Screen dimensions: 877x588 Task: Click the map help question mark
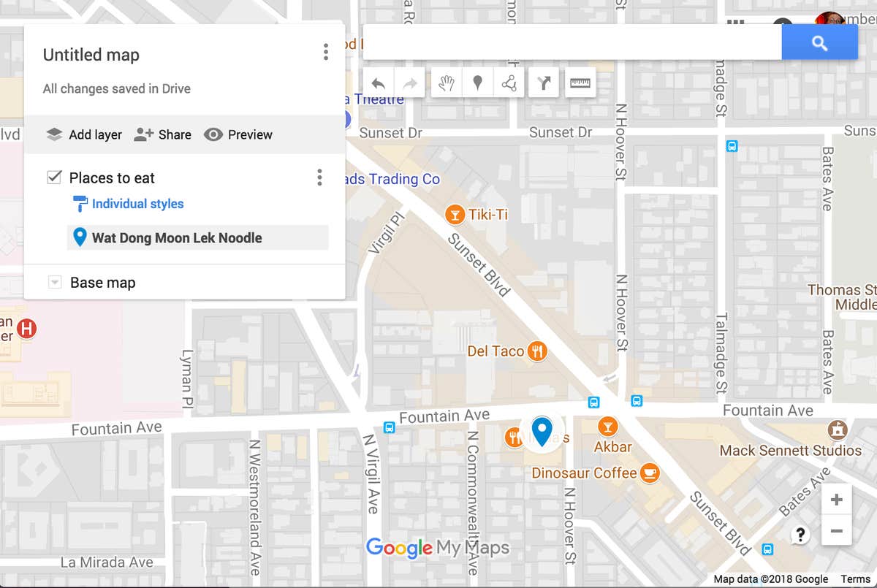[x=800, y=535]
